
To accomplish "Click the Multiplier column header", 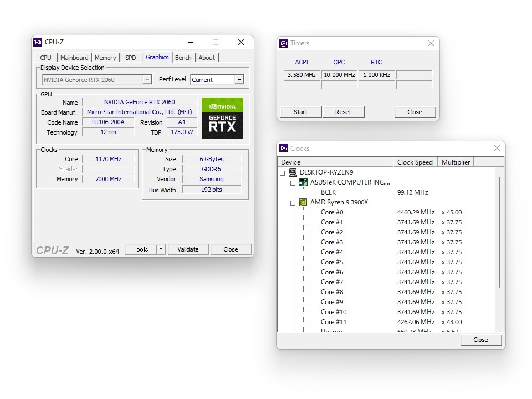I will (x=456, y=162).
